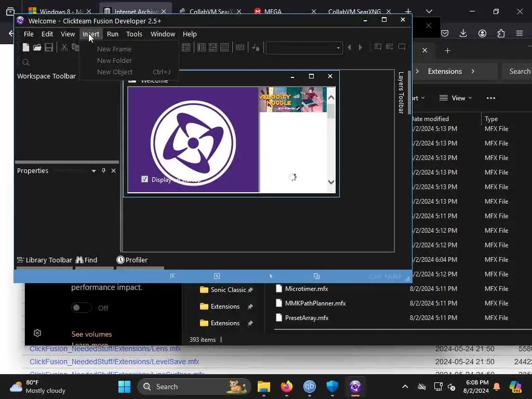Click the Welcome window scroll-down arrow
This screenshot has height=399, width=532.
coord(331,182)
